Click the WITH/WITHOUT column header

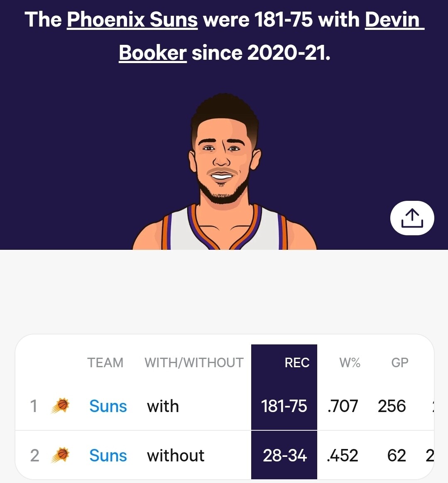[194, 363]
